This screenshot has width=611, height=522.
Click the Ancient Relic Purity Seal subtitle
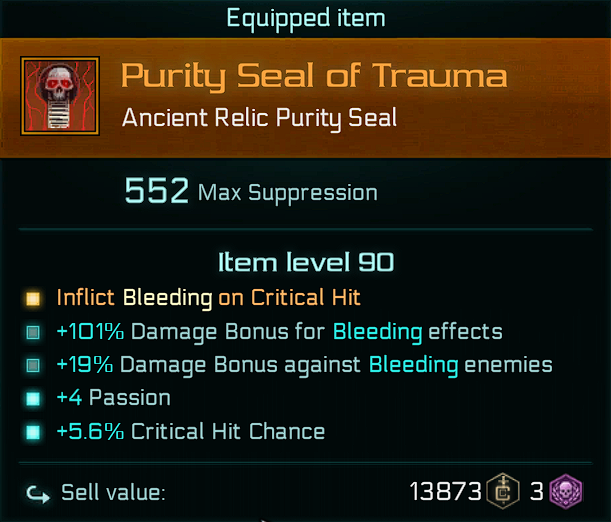(259, 118)
